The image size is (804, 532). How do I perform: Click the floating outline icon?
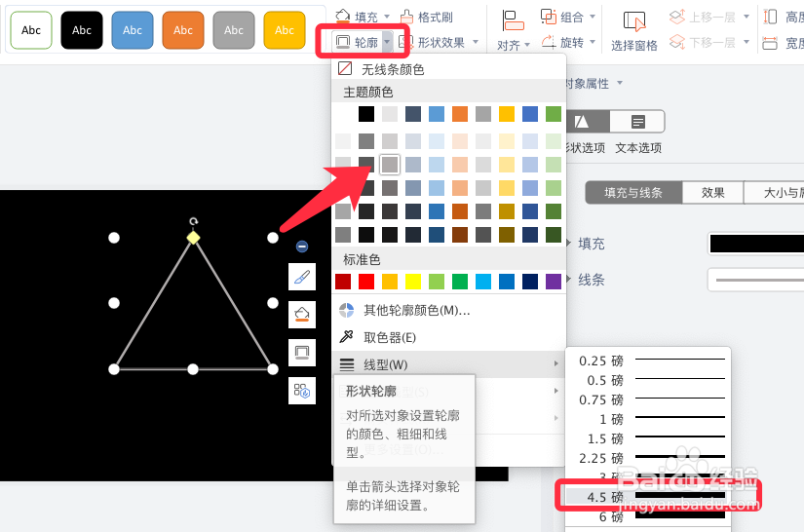tap(302, 352)
